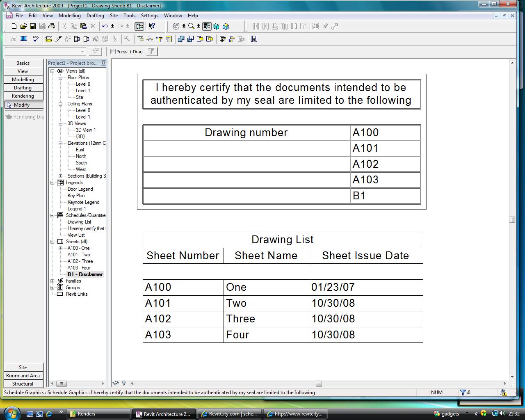Select the Match Type eyedropper tool
This screenshot has width=525, height=420.
coord(58,39)
